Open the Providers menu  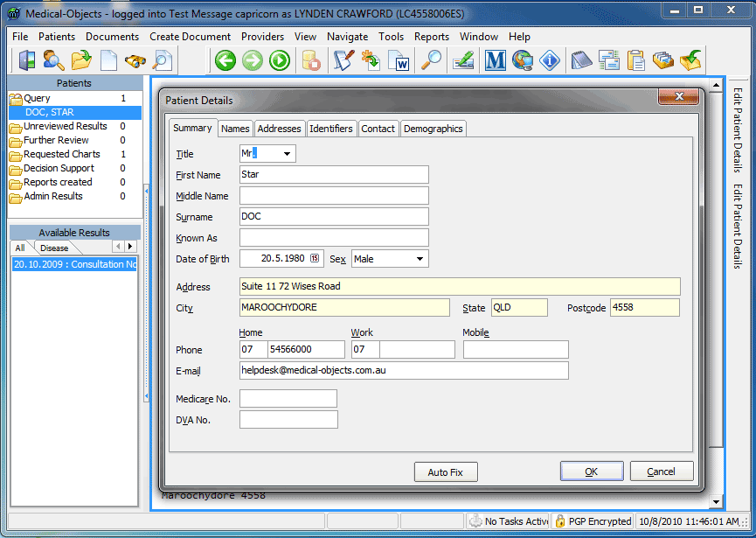click(x=262, y=37)
